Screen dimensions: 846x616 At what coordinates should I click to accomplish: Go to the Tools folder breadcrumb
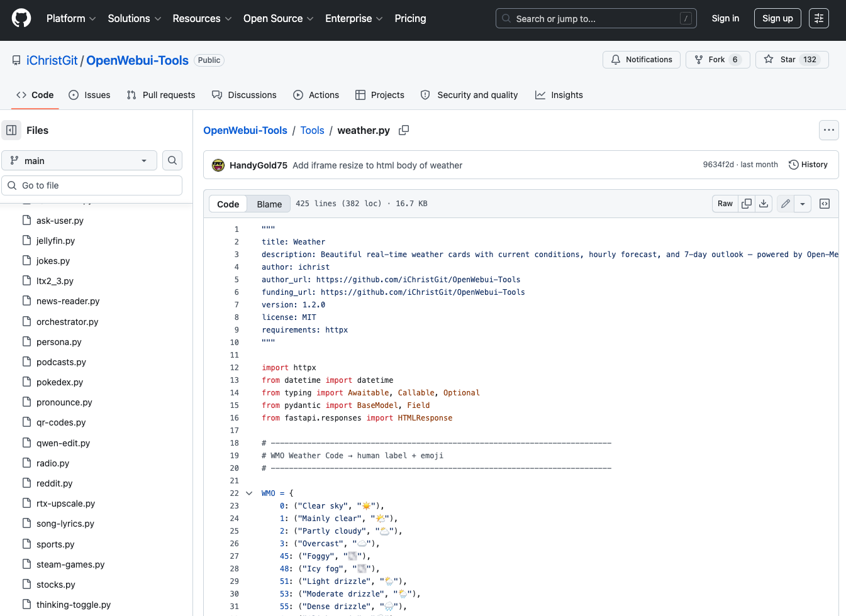[312, 130]
